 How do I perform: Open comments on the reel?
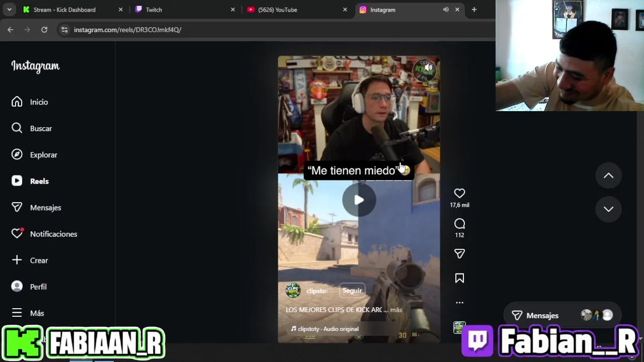pyautogui.click(x=459, y=224)
